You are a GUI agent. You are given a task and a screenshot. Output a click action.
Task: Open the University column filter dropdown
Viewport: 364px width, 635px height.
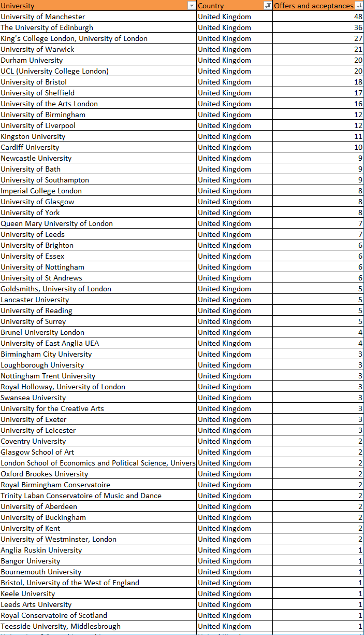tap(192, 6)
